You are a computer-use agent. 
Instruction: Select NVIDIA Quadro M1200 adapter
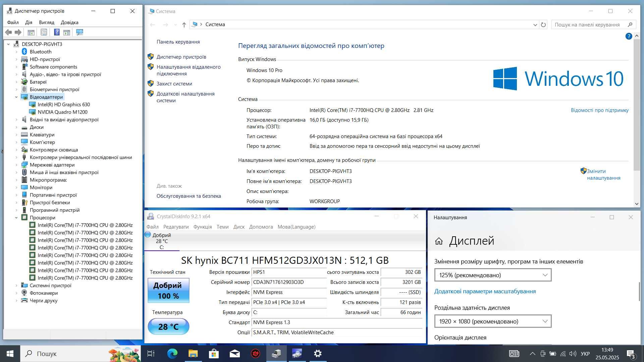coord(62,112)
